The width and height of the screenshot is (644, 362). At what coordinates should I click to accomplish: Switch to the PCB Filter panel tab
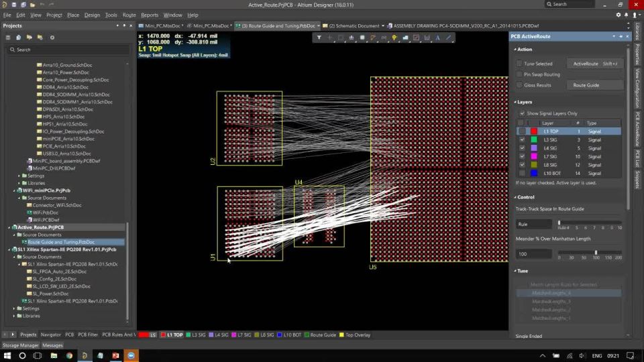(x=88, y=335)
